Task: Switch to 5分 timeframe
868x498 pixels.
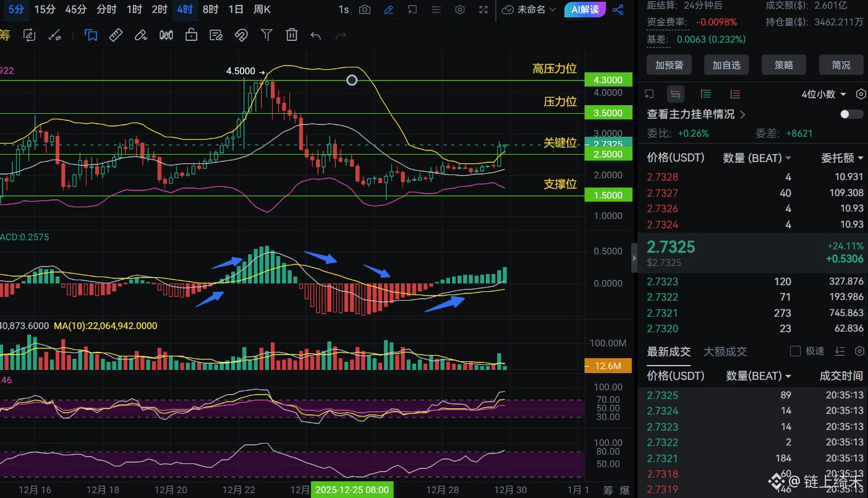Action: click(x=17, y=9)
